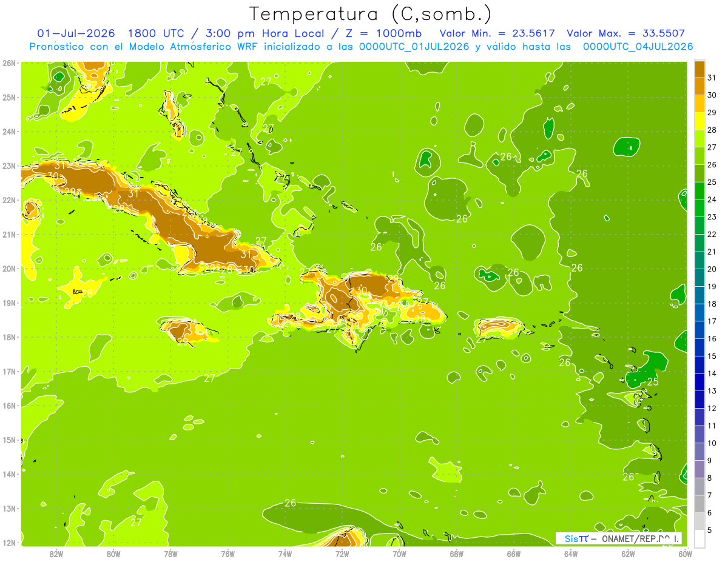Click the colorbar swatch between 26 and 27
Viewport: 728px width, 562px height.
tap(699, 156)
